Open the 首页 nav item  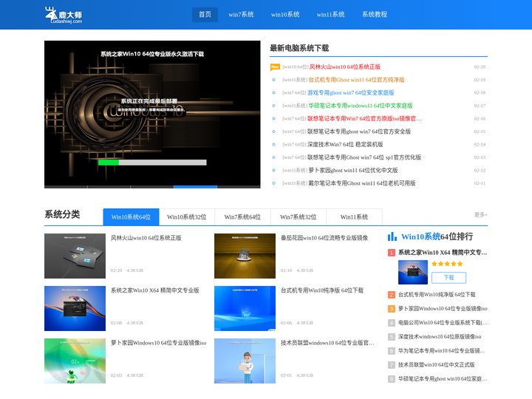(205, 15)
